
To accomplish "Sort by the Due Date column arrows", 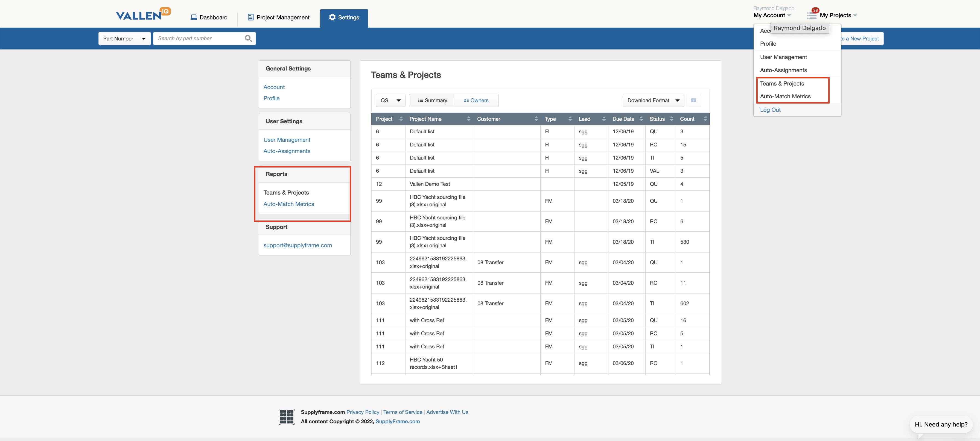I will [641, 119].
